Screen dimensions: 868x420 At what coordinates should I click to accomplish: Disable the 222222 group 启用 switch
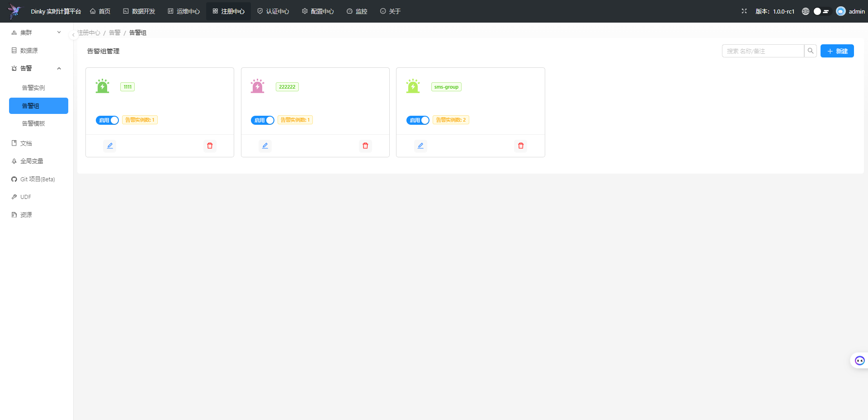[x=263, y=120]
